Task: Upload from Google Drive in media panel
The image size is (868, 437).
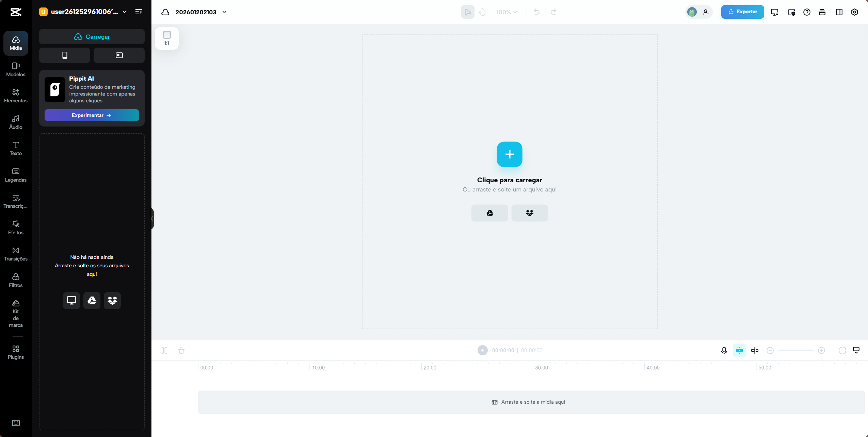Action: [92, 300]
